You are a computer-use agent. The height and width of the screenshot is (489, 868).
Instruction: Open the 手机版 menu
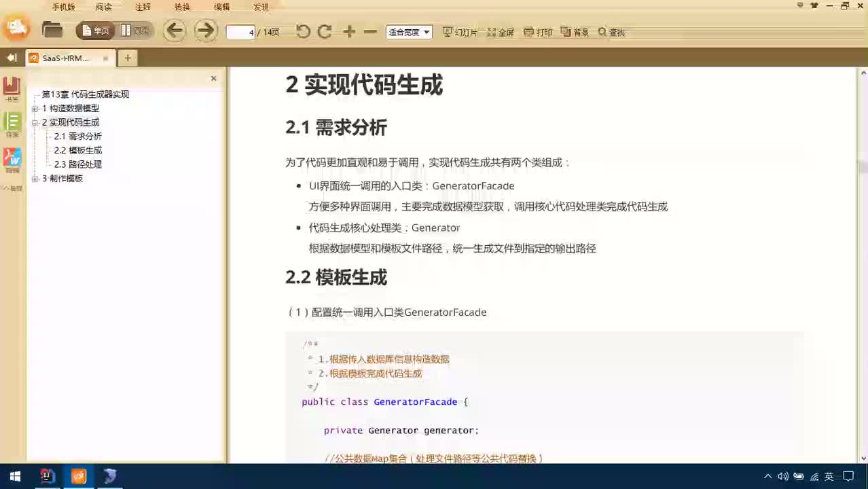pyautogui.click(x=63, y=7)
